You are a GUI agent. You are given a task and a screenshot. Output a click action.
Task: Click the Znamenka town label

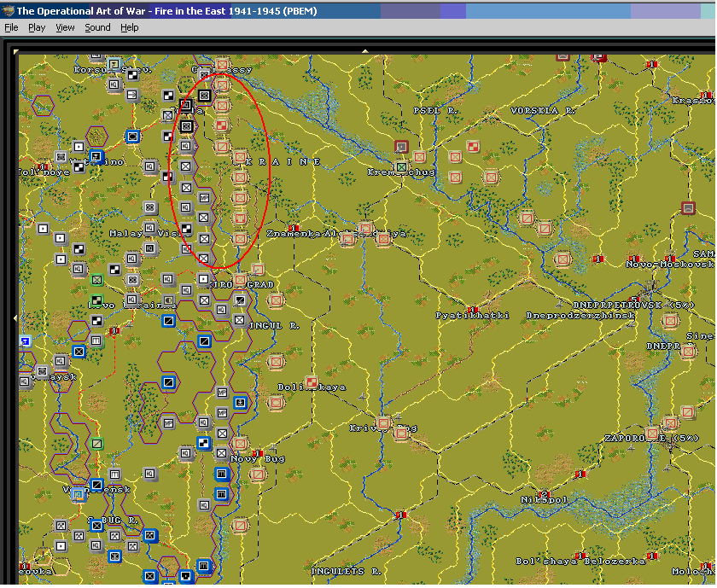pos(295,234)
